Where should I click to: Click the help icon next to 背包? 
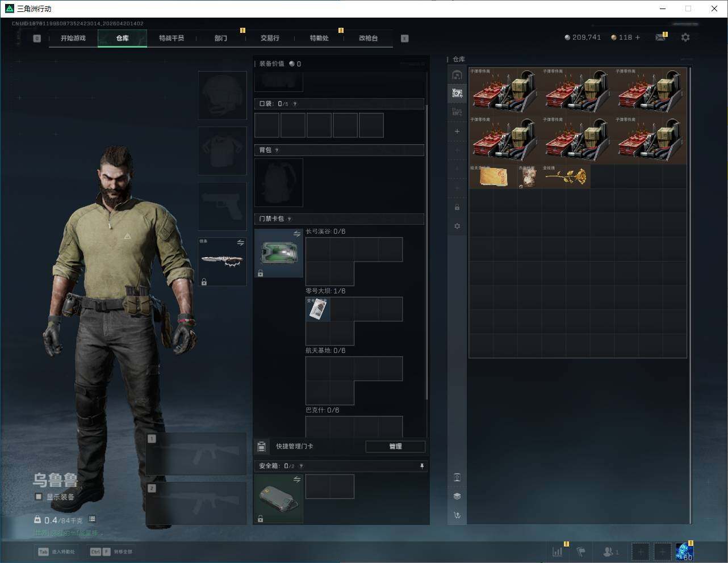pos(277,150)
